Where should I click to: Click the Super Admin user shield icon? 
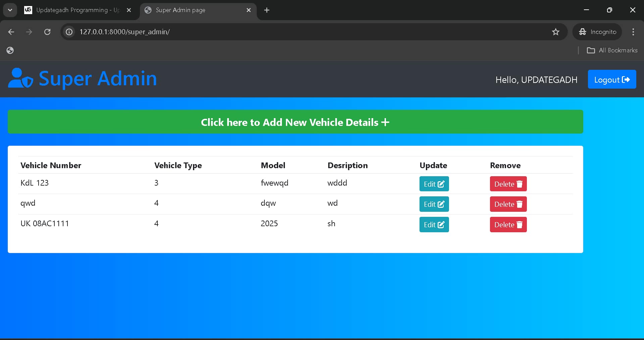click(20, 78)
